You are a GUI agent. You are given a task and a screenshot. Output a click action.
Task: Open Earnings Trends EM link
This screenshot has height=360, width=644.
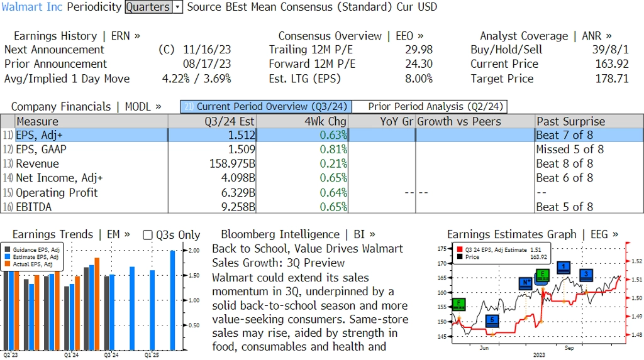(x=71, y=234)
